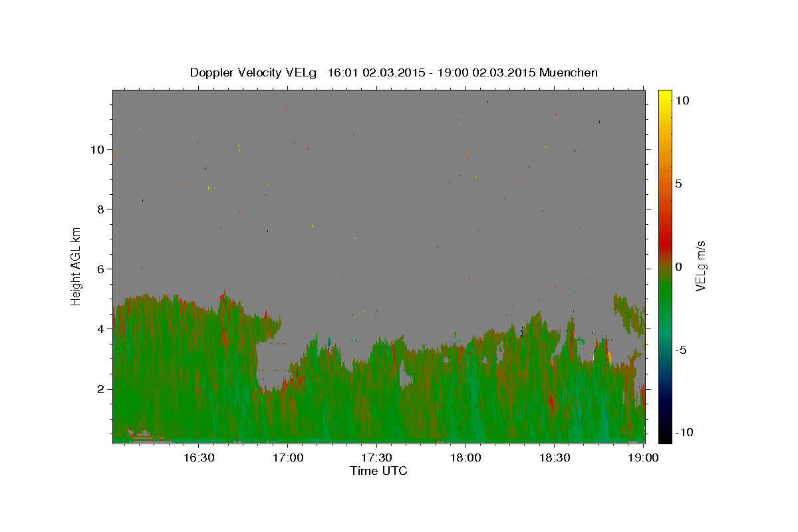Screen dimensions: 798x532
Task: Click the '18:30' time tick label
Action: point(554,458)
